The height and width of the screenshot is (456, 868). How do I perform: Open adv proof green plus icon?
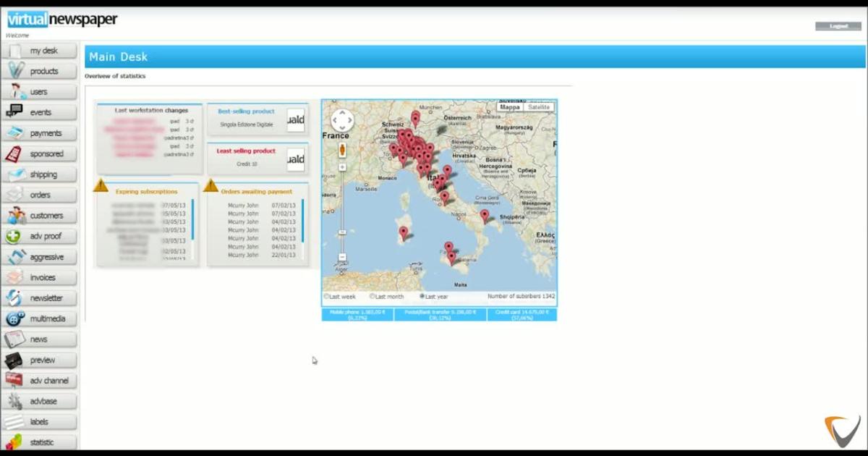(x=14, y=236)
